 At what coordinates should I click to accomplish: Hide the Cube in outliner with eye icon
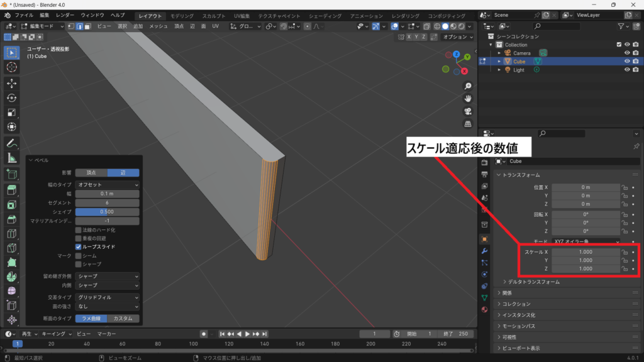pyautogui.click(x=627, y=62)
